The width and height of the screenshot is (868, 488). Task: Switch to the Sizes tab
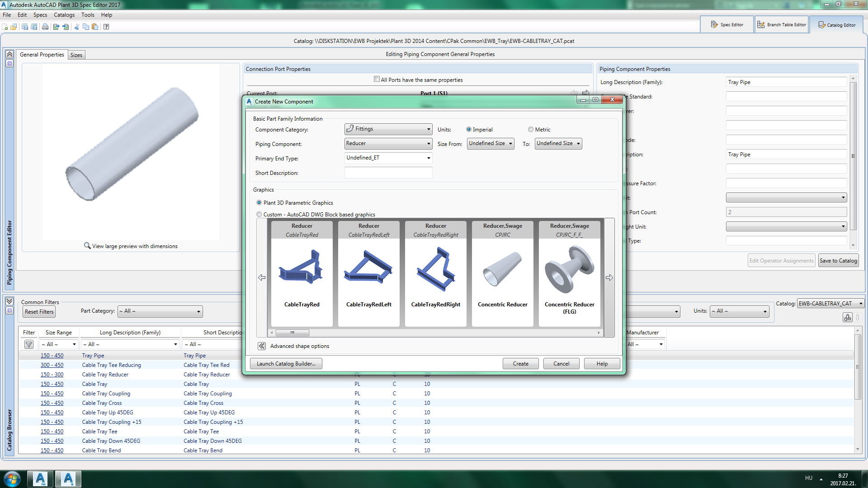click(76, 55)
